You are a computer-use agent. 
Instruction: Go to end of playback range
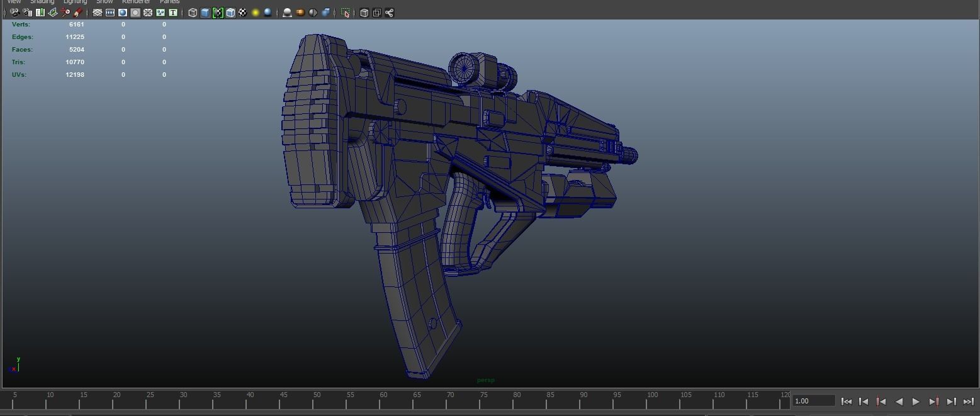(x=969, y=402)
